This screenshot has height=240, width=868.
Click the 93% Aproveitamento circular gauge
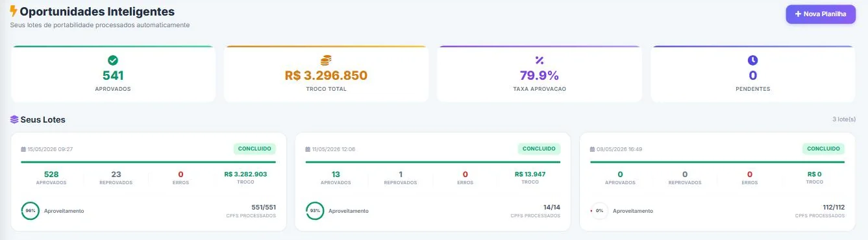(x=315, y=211)
